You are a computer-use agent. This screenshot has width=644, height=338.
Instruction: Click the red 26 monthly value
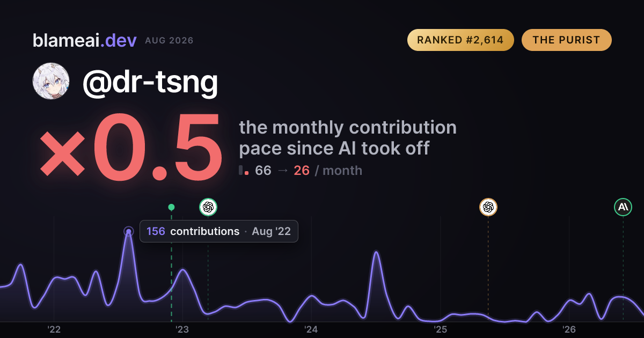(302, 171)
